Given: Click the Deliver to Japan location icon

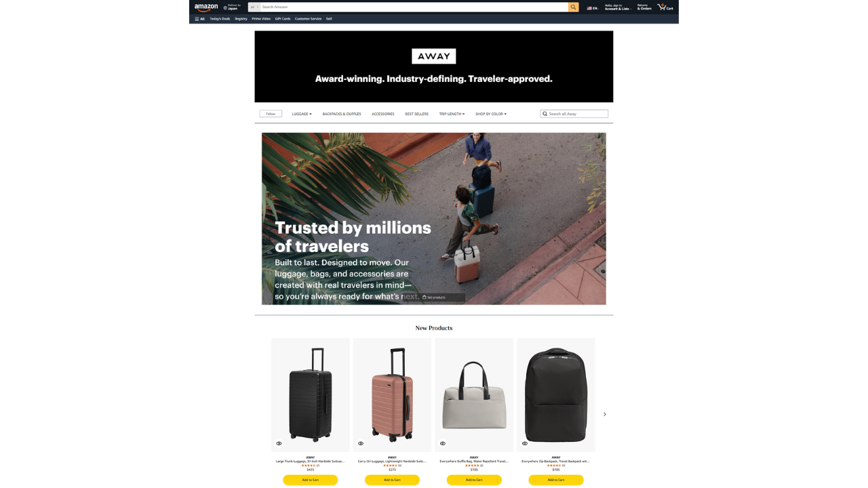Looking at the screenshot, I should click(x=225, y=8).
